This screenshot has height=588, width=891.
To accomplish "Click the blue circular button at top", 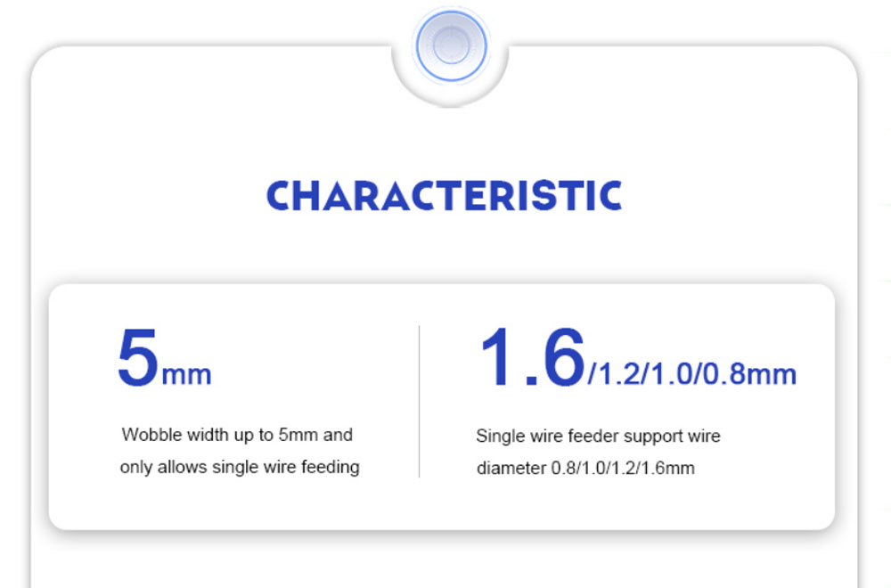I will (x=451, y=46).
